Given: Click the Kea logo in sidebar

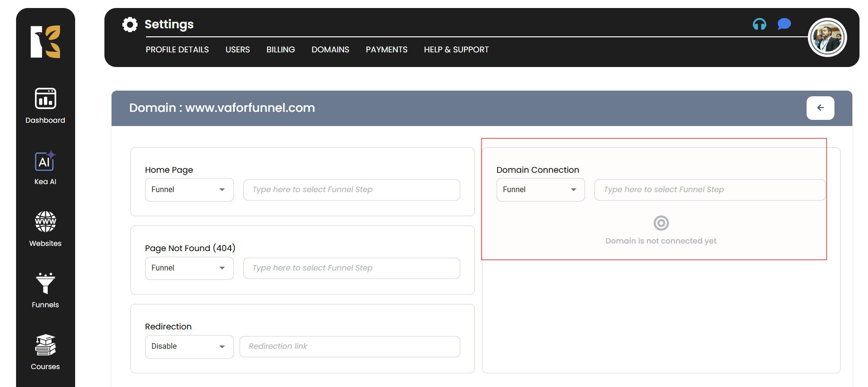Looking at the screenshot, I should point(45,42).
